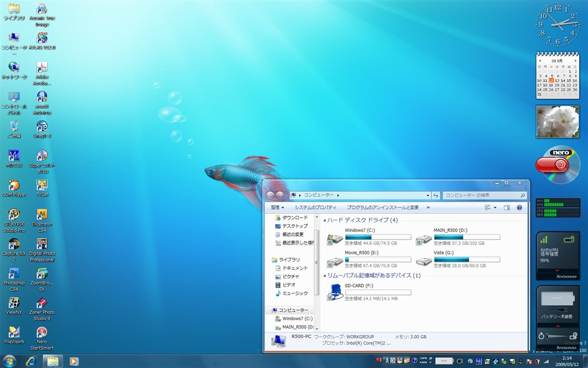Launch GOM Player from the desktop
588x368 pixels.
pyautogui.click(x=14, y=185)
